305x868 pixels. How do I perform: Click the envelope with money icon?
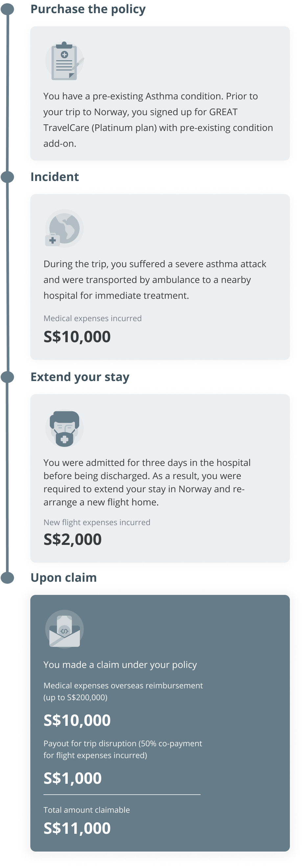[64, 629]
